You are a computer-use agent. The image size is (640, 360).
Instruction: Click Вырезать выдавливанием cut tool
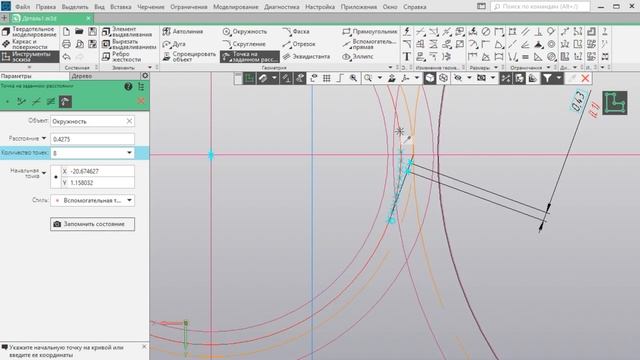point(129,44)
